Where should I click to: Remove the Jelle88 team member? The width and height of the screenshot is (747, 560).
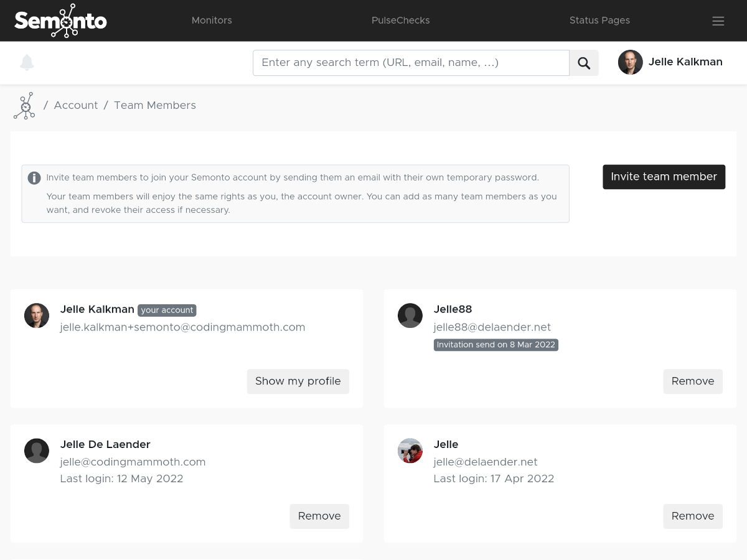click(692, 381)
